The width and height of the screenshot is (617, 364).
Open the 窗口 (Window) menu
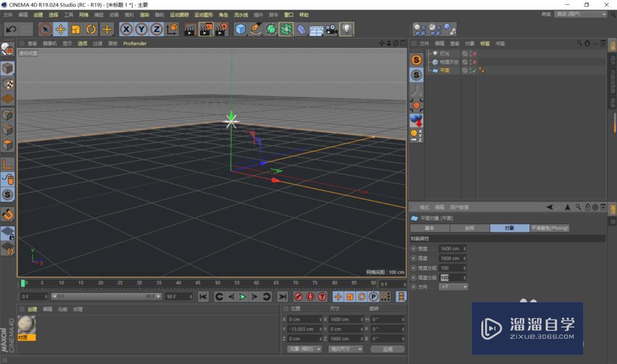[289, 15]
